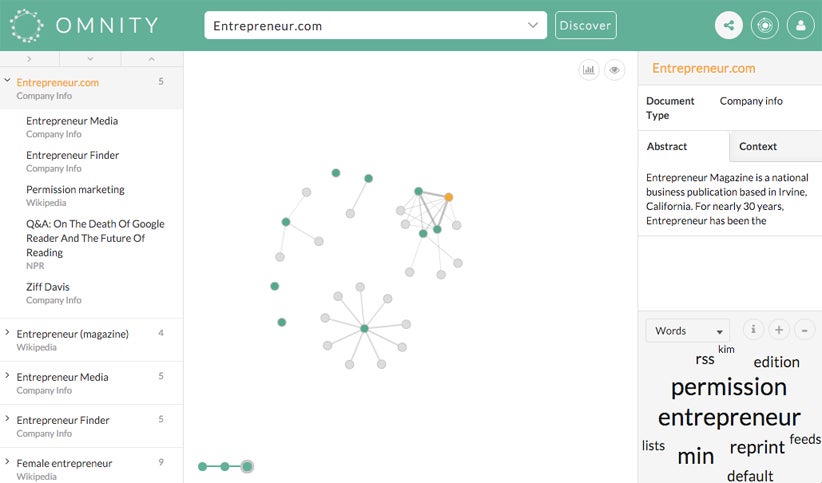Image resolution: width=822 pixels, height=483 pixels.
Task: Click the minus icon in word cloud panel
Action: (x=805, y=329)
